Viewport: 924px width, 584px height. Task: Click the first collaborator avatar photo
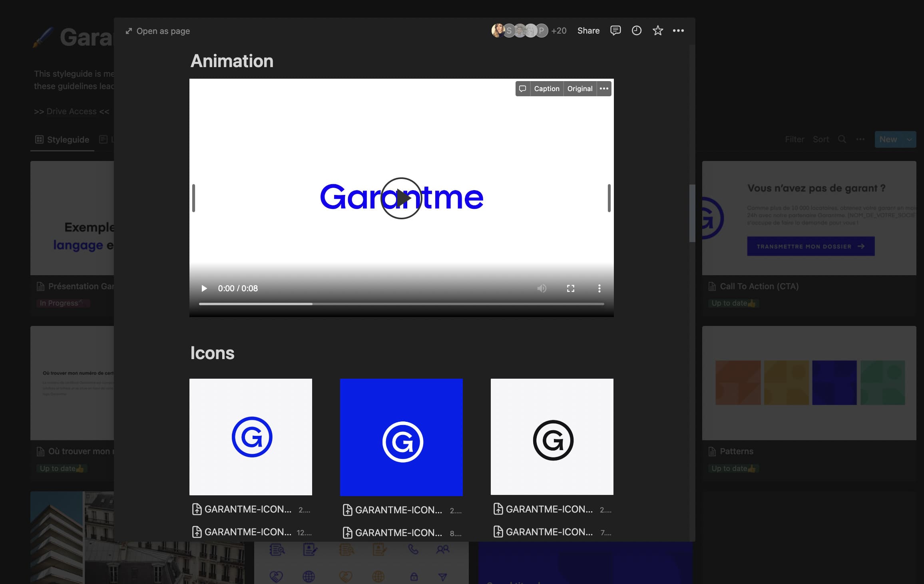pos(498,30)
